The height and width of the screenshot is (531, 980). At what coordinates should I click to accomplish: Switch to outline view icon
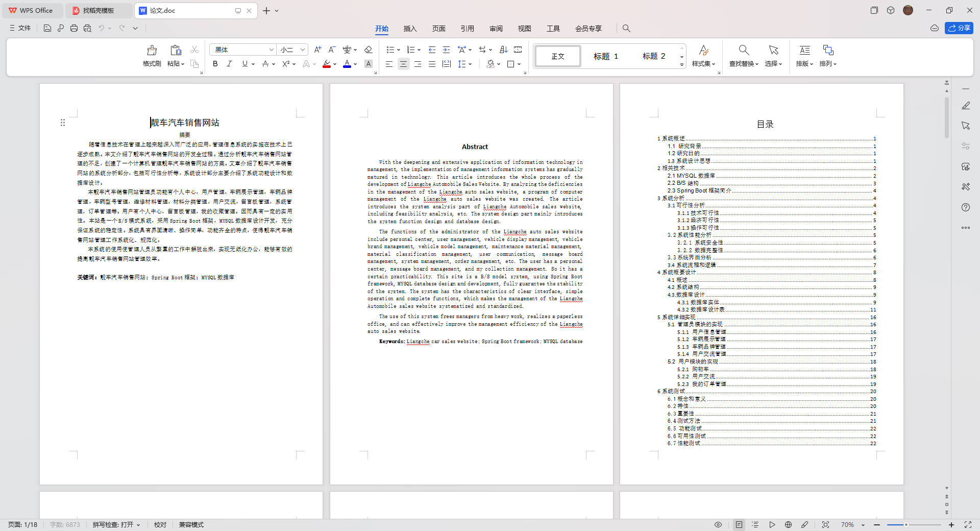coord(755,524)
